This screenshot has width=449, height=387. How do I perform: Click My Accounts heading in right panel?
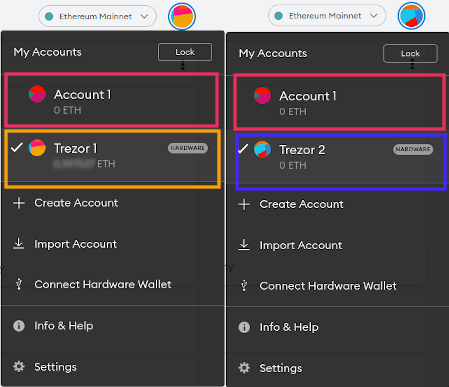[x=273, y=53]
